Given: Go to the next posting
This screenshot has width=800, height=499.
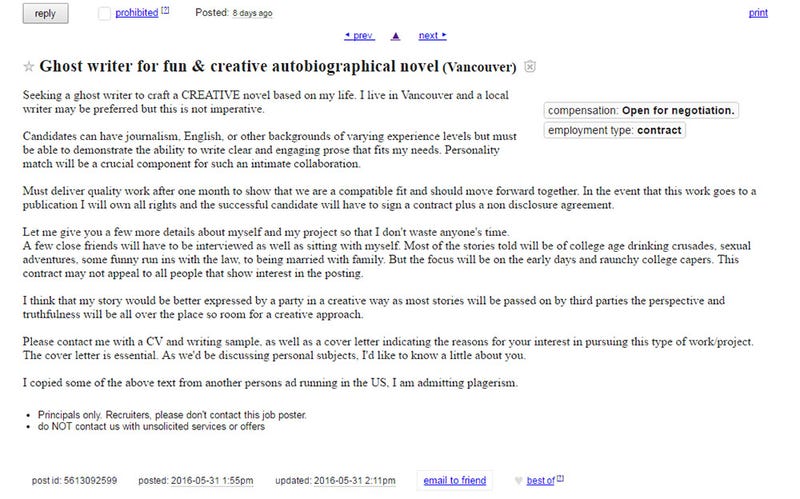Looking at the screenshot, I should [x=433, y=36].
